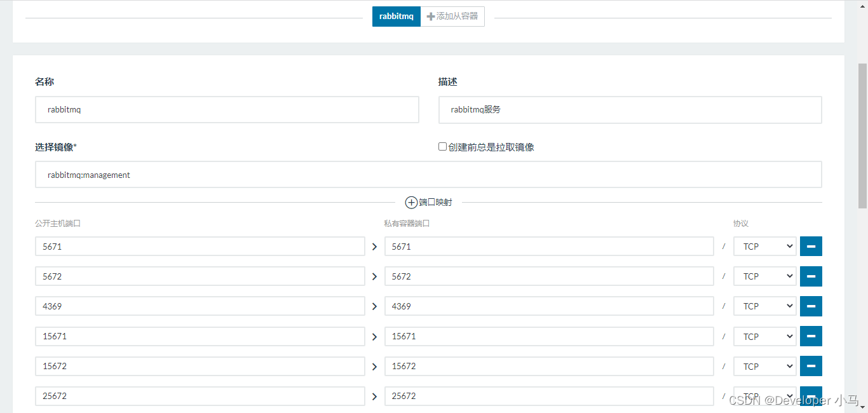This screenshot has height=413, width=868.
Task: Click 添加从容器 to add sidekick container
Action: (452, 17)
